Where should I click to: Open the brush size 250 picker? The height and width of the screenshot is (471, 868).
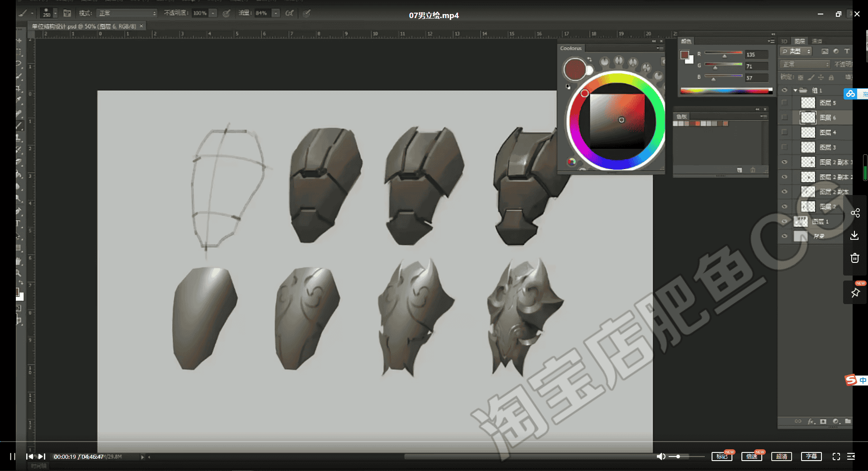click(49, 13)
